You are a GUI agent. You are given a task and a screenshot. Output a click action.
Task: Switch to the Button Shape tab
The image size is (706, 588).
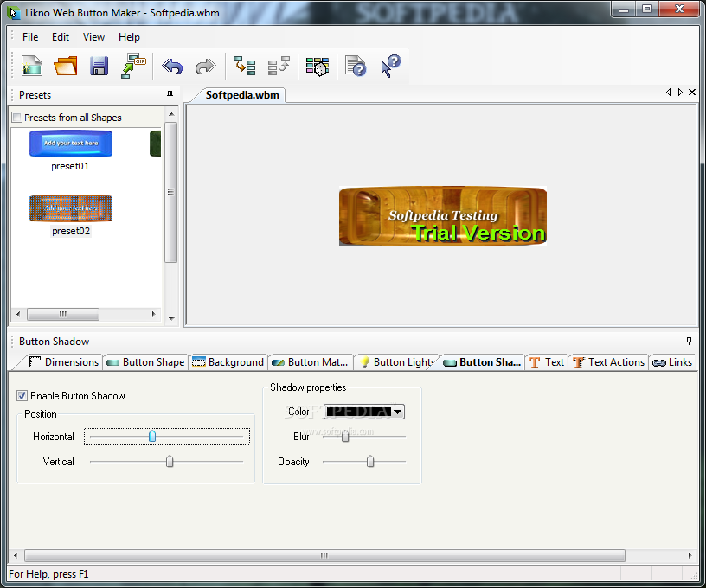pyautogui.click(x=145, y=362)
